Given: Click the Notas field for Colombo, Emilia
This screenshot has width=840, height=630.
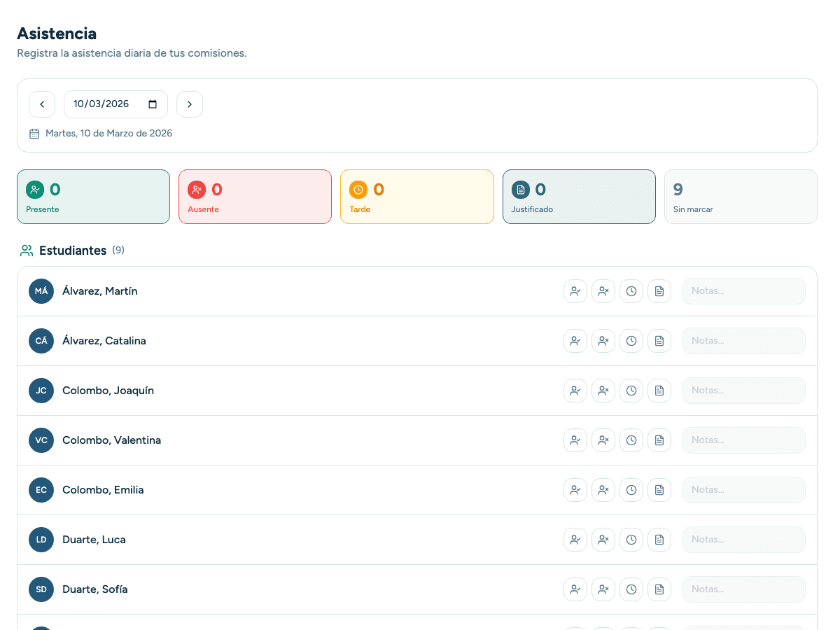Looking at the screenshot, I should 744,490.
